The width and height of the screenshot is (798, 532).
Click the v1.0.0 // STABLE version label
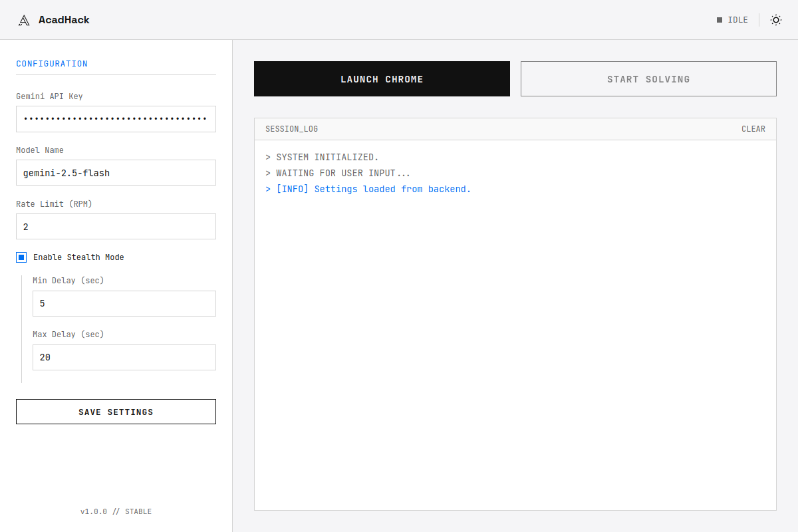tap(116, 511)
